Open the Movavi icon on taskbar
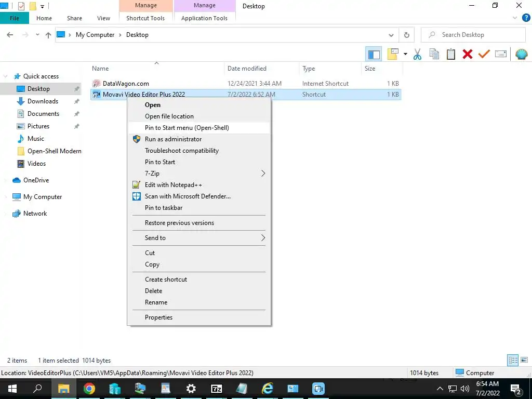This screenshot has width=532, height=399. [318, 389]
